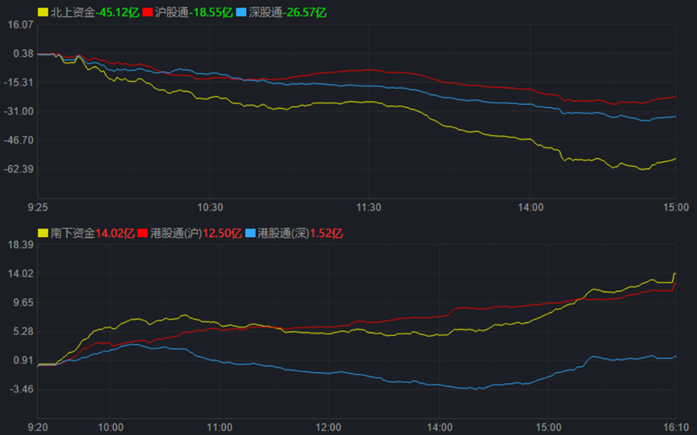
Task: Select the 10:30 time mark on top chart
Action: (210, 207)
